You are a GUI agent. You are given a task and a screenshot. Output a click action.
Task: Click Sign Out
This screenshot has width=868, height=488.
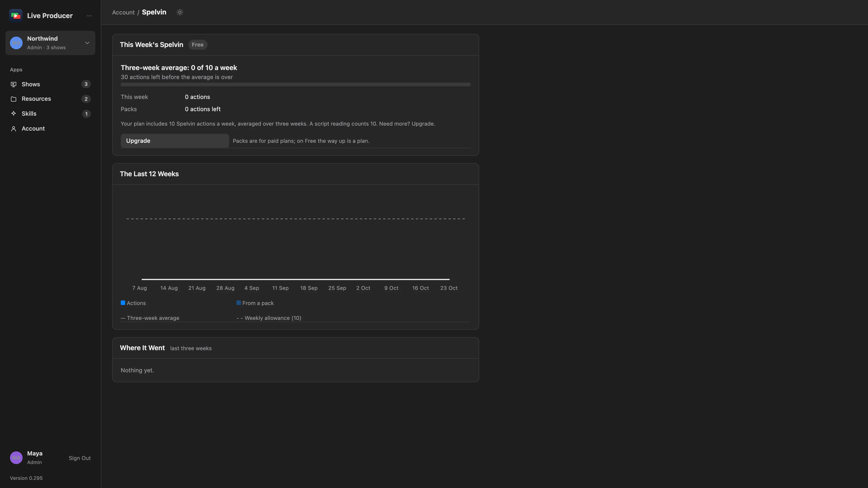[80, 458]
